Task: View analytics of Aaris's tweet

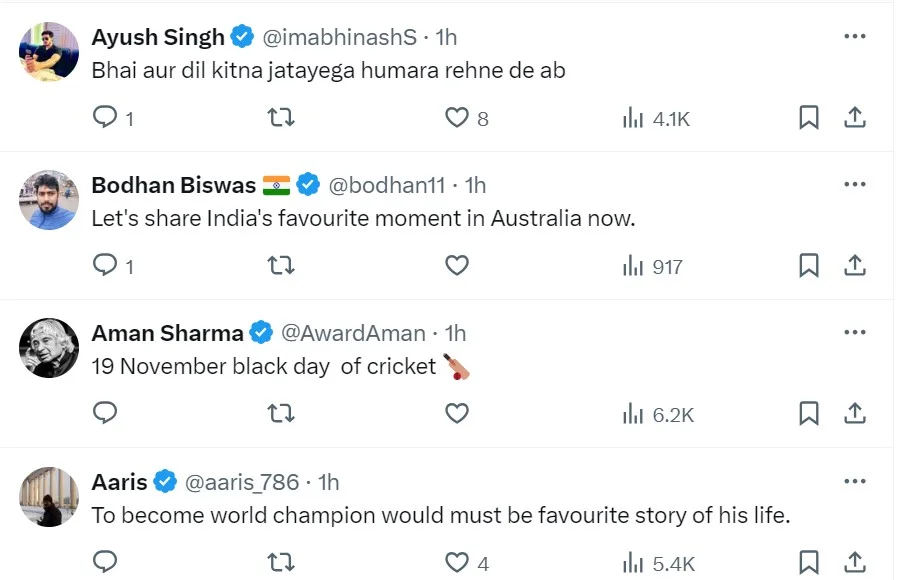Action: coord(633,563)
